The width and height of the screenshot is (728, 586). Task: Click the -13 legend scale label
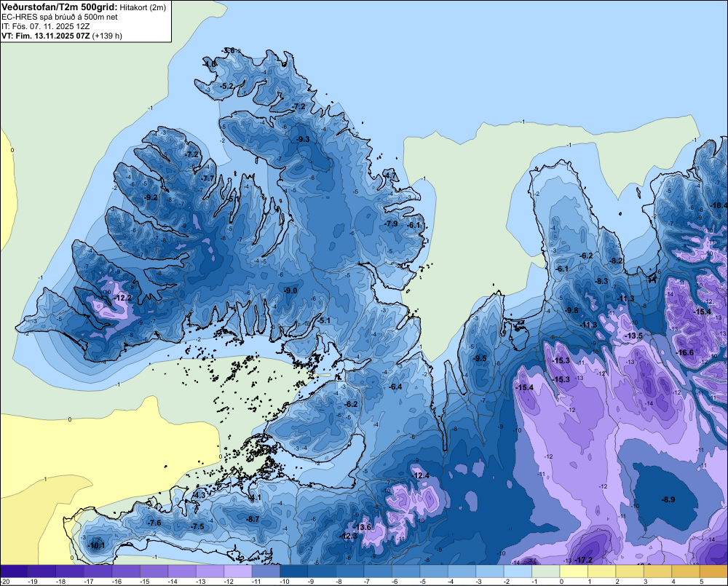201,582
